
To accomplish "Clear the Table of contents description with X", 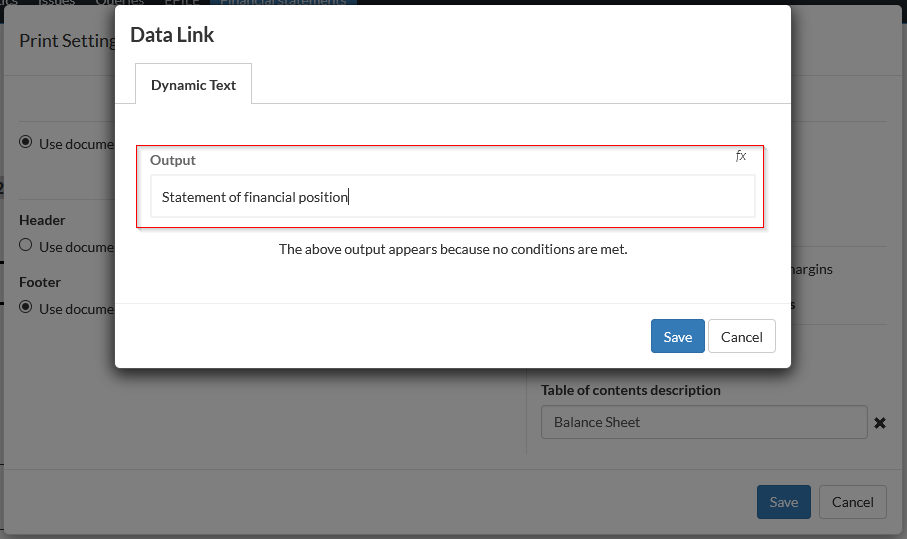I will pos(880,423).
